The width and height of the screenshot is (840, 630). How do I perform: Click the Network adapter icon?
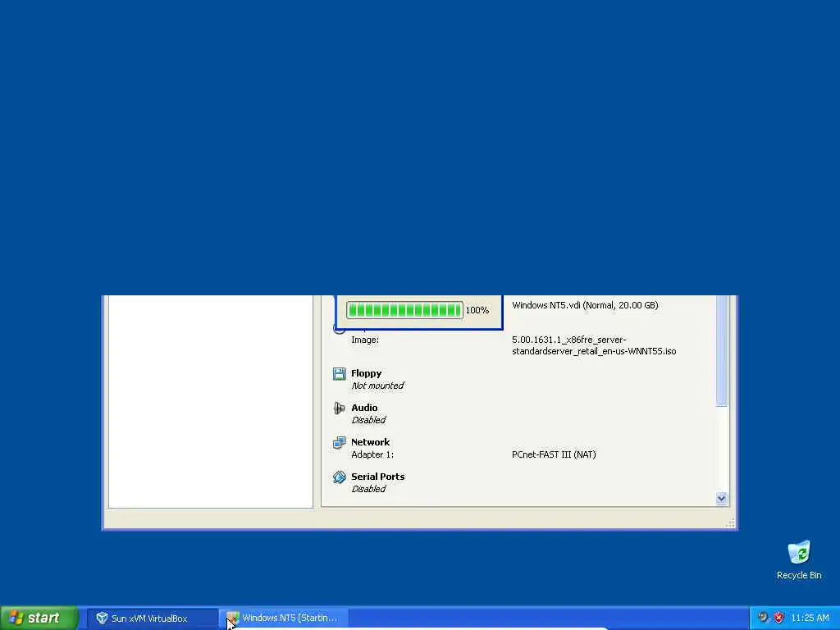[339, 442]
